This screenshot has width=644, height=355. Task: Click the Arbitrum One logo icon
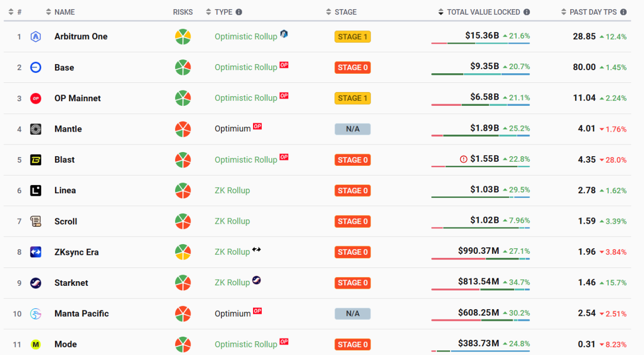coord(36,37)
